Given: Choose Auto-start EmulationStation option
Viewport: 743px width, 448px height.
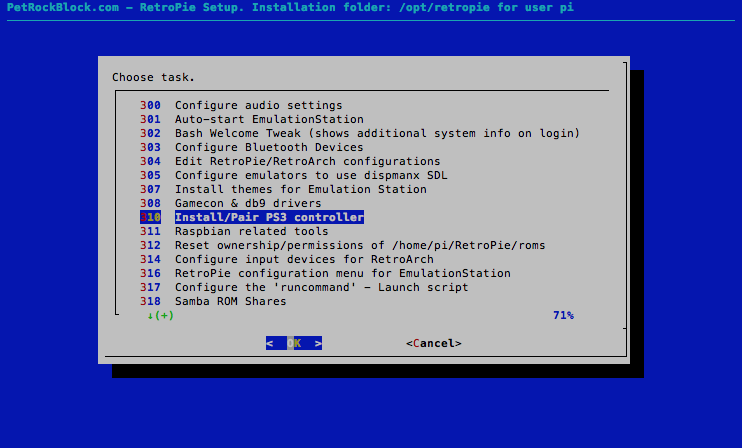Looking at the screenshot, I should coord(269,119).
